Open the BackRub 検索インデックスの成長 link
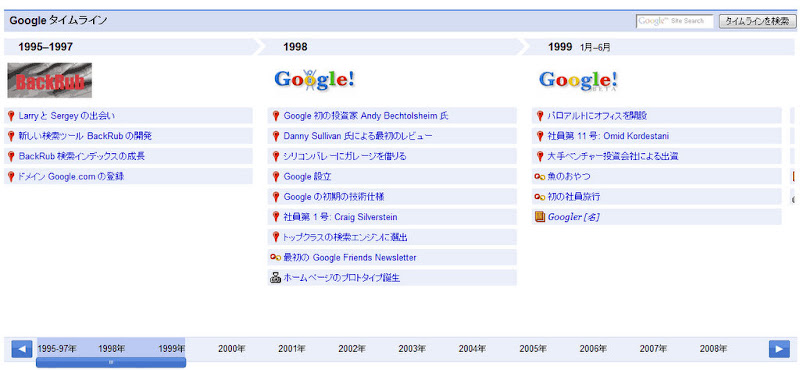 [82, 156]
